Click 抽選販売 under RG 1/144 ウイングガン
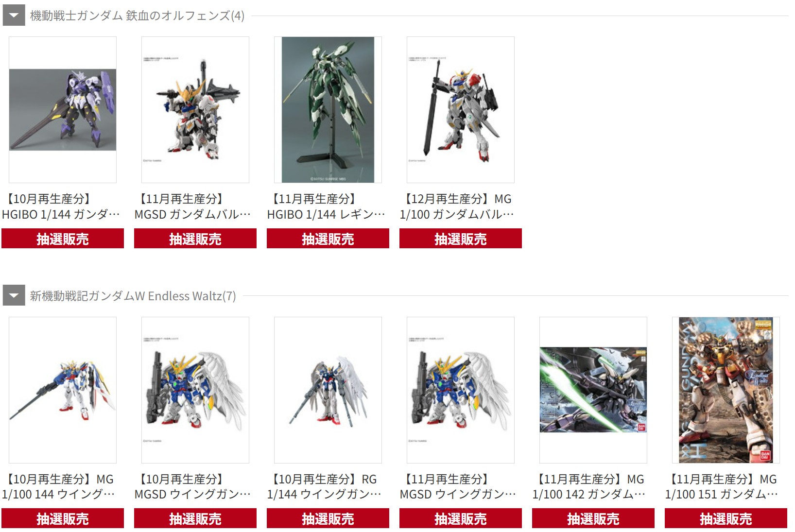The width and height of the screenshot is (795, 532). (328, 518)
